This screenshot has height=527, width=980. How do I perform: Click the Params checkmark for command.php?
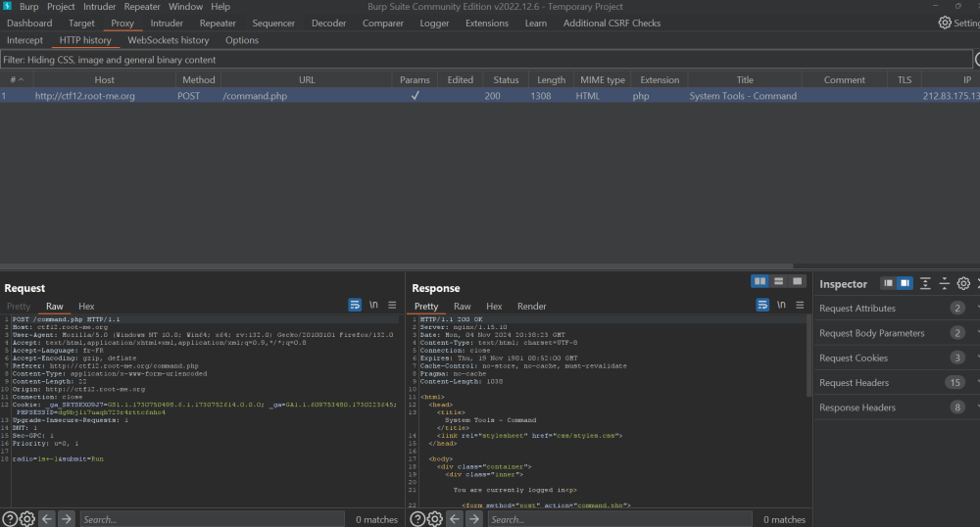(415, 96)
